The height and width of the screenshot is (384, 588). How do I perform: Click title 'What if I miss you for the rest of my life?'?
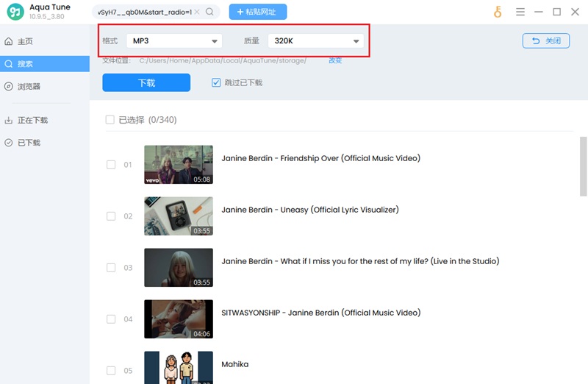pos(354,261)
